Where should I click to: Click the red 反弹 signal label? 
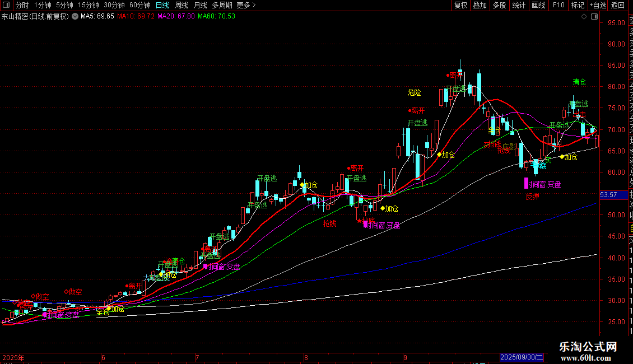(533, 197)
